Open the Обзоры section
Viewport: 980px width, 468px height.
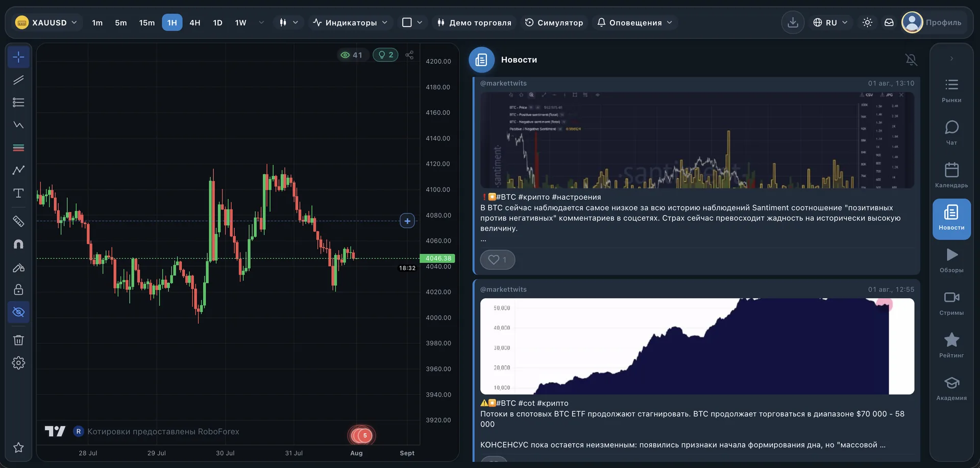pos(951,261)
